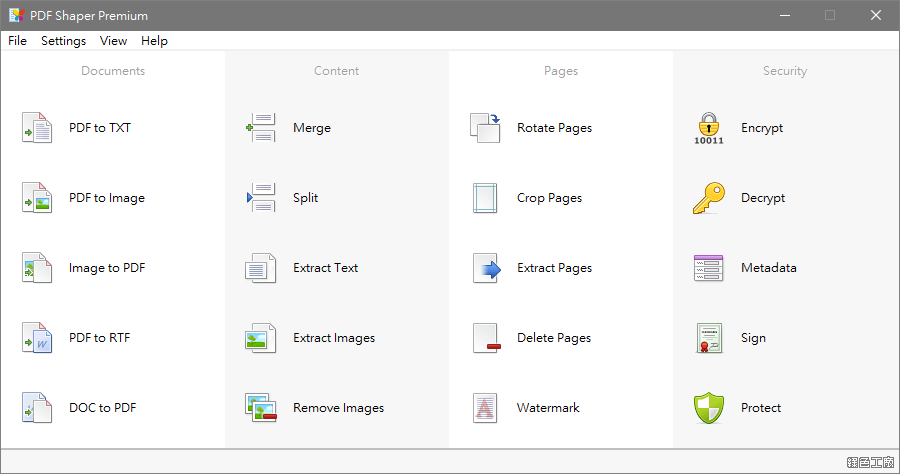Viewport: 900px width, 474px height.
Task: Click the Encrypt label
Action: [762, 128]
